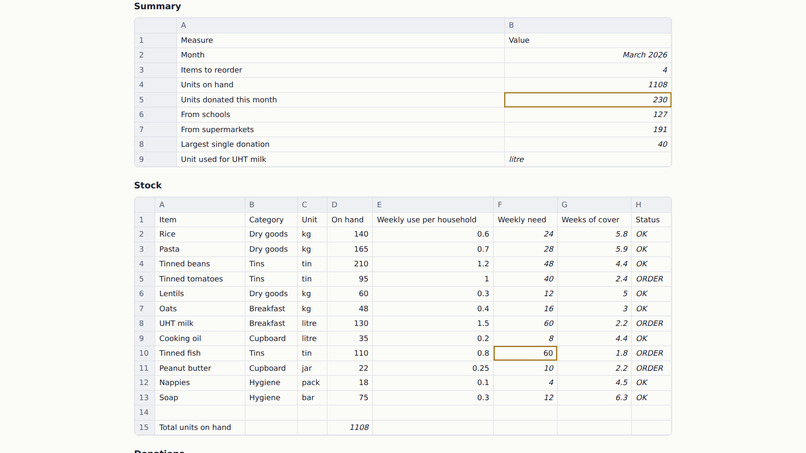Image resolution: width=806 pixels, height=453 pixels.
Task: Select the Peanut butter ORDER status
Action: tap(651, 368)
